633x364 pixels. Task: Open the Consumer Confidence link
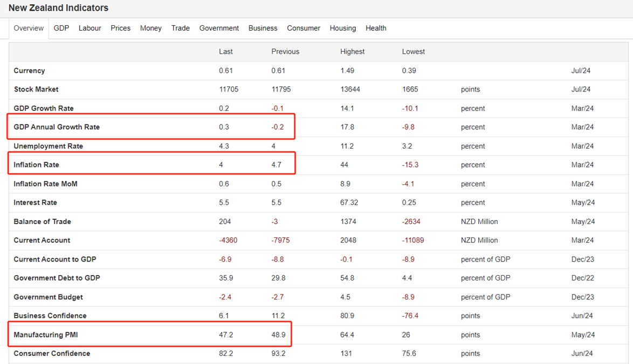52,353
